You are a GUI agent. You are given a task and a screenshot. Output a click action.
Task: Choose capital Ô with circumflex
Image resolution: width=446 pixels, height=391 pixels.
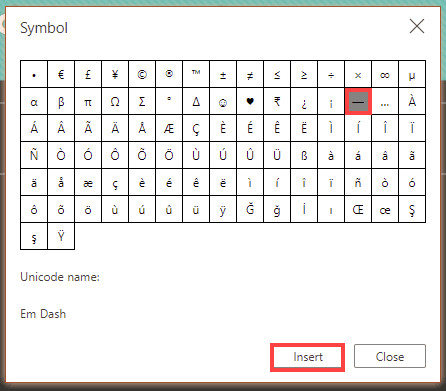pos(115,155)
